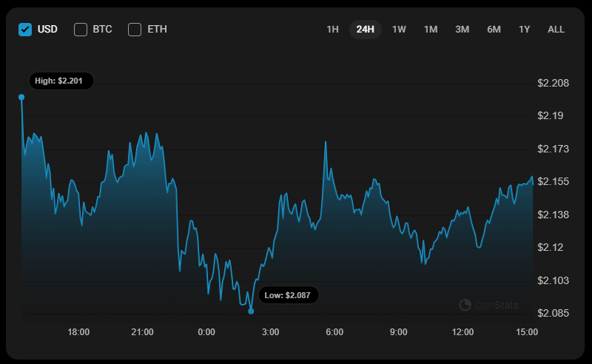Image resolution: width=592 pixels, height=364 pixels.
Task: Click the 0:00 time axis label
Action: click(x=206, y=332)
